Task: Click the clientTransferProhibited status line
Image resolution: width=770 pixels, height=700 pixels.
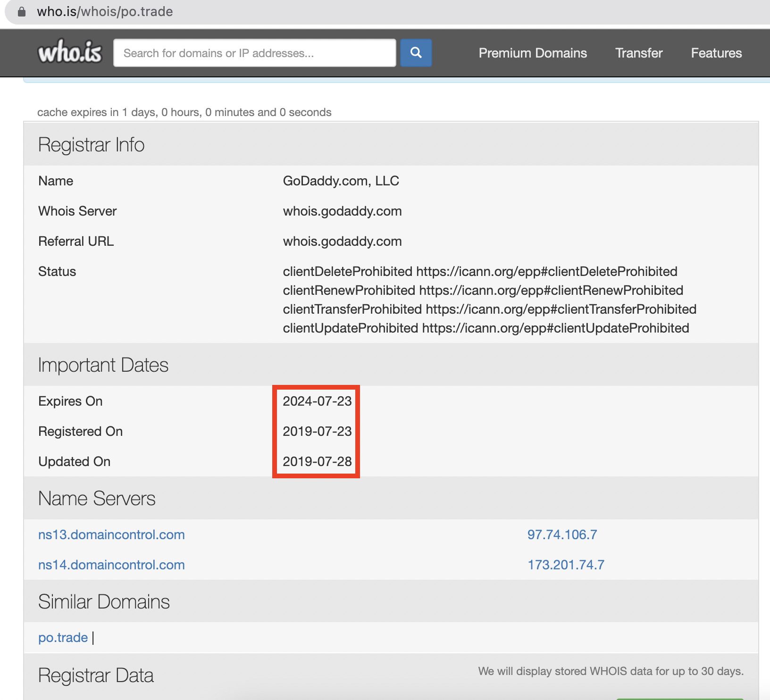Action: (x=489, y=309)
